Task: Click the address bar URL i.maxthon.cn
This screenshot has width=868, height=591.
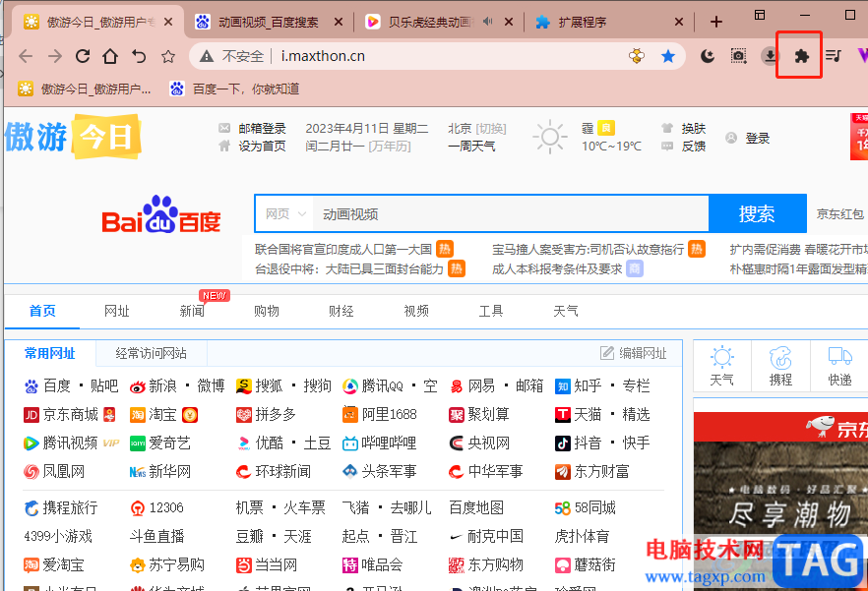Action: [323, 56]
